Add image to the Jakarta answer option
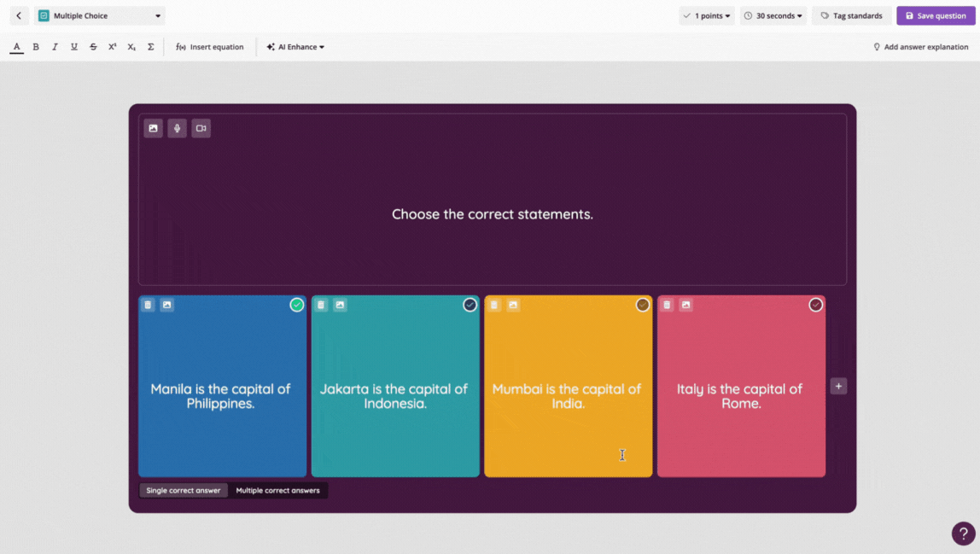Screen dimensions: 980x554 pyautogui.click(x=340, y=305)
